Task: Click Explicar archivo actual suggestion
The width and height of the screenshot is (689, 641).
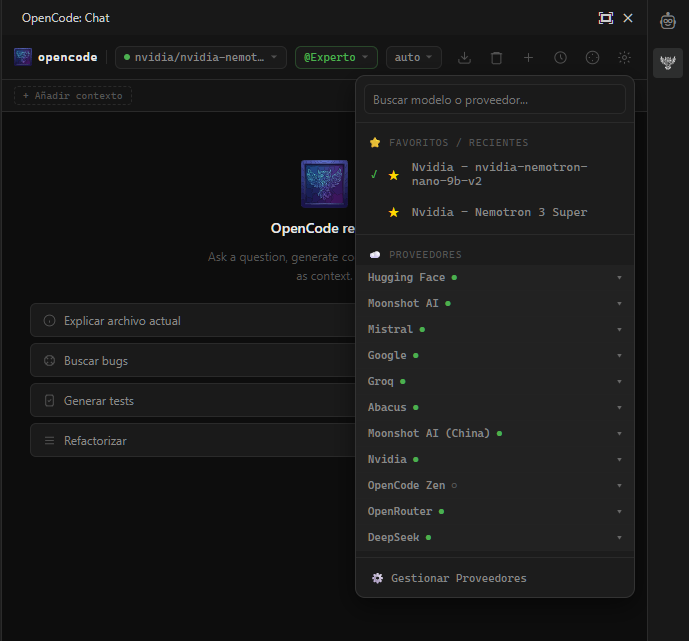Action: (192, 320)
